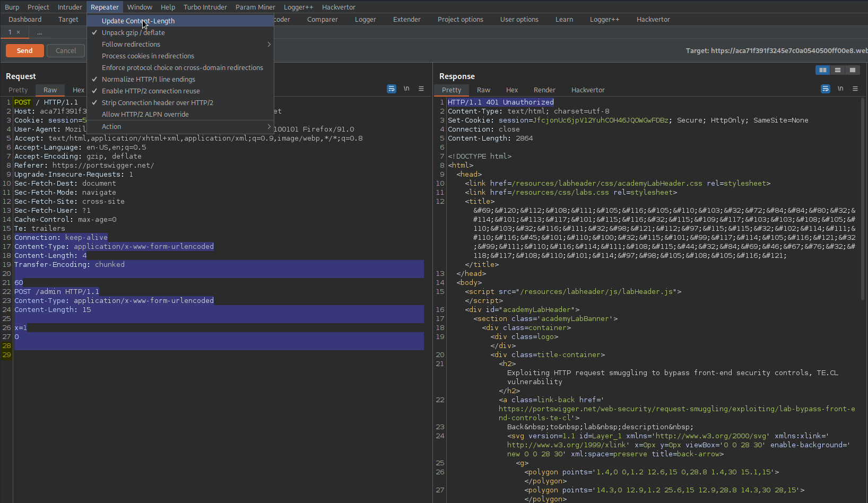Click 'POST /admin HTTP/1.1' smuggled request line
Screen dimensions: 868x503
57,292
